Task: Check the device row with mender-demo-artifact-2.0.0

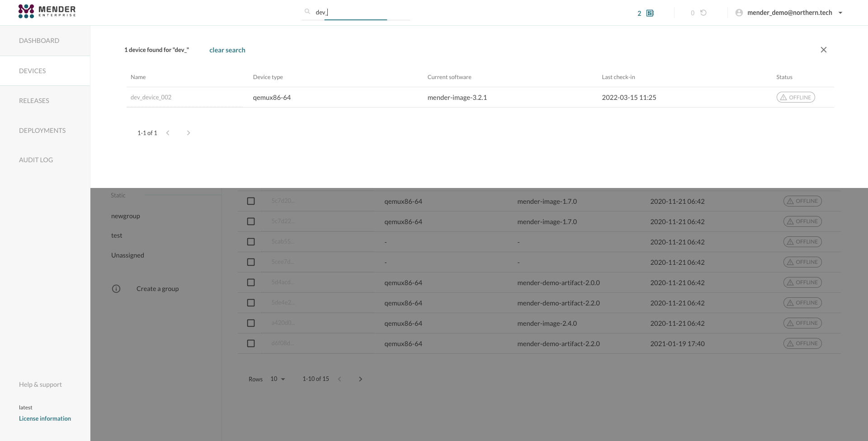Action: point(251,282)
